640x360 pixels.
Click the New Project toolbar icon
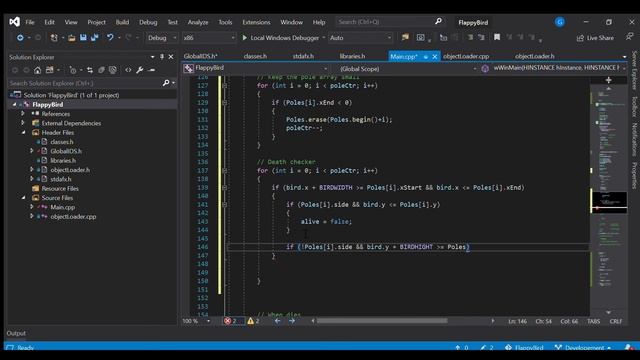point(54,38)
